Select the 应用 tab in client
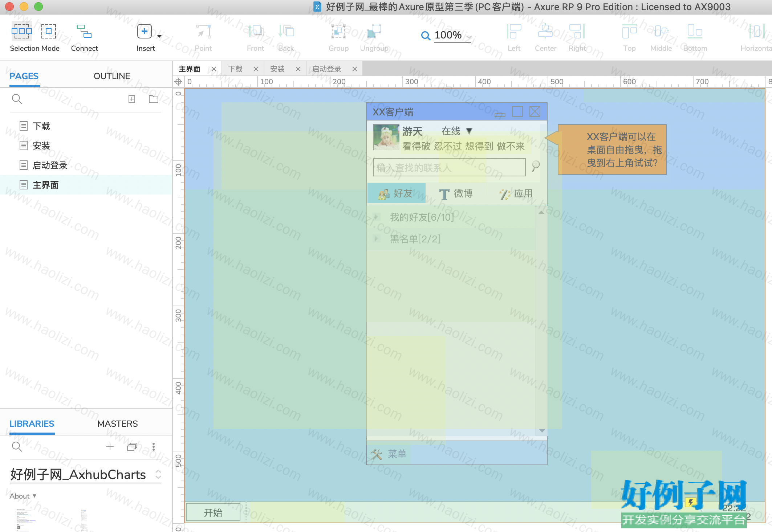 516,193
